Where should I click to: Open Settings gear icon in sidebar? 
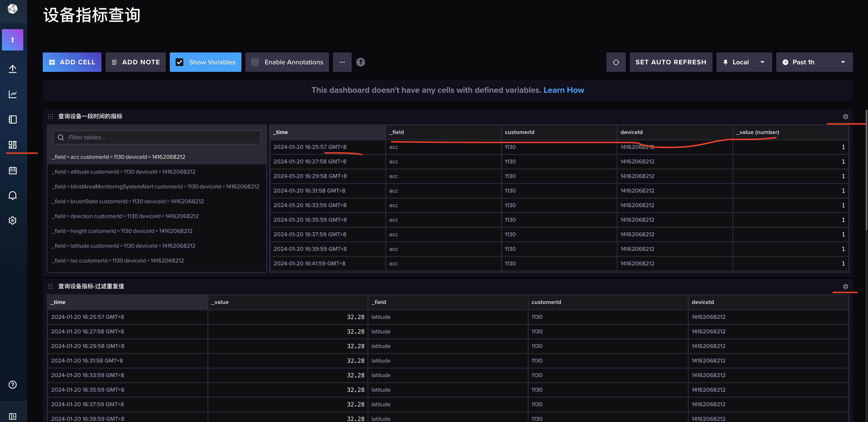click(x=12, y=221)
